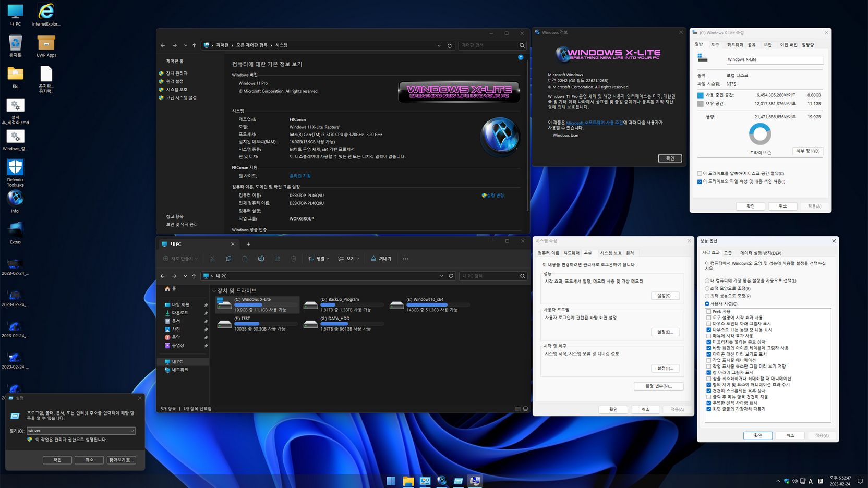Expand the Control Panel address bar history dropdown
Screen dimensions: 868x488
pyautogui.click(x=439, y=45)
